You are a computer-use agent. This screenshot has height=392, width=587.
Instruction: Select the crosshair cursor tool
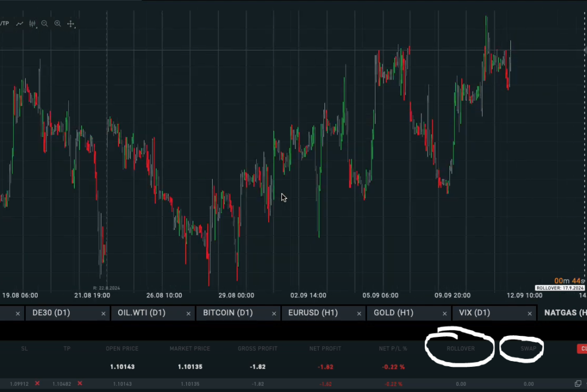point(71,23)
